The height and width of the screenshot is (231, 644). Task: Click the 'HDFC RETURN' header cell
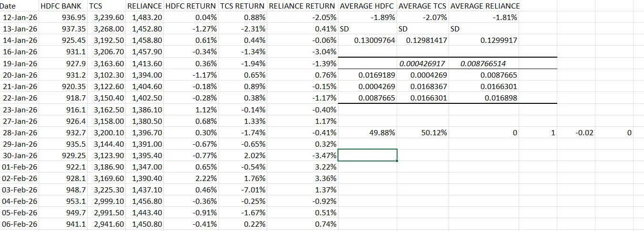pyautogui.click(x=191, y=6)
